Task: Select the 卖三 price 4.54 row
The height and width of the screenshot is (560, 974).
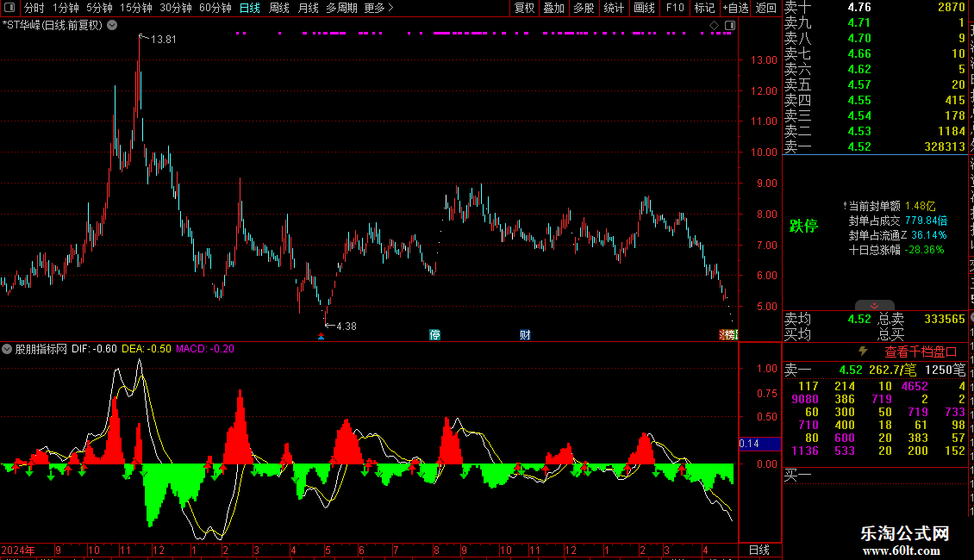Action: coord(875,116)
